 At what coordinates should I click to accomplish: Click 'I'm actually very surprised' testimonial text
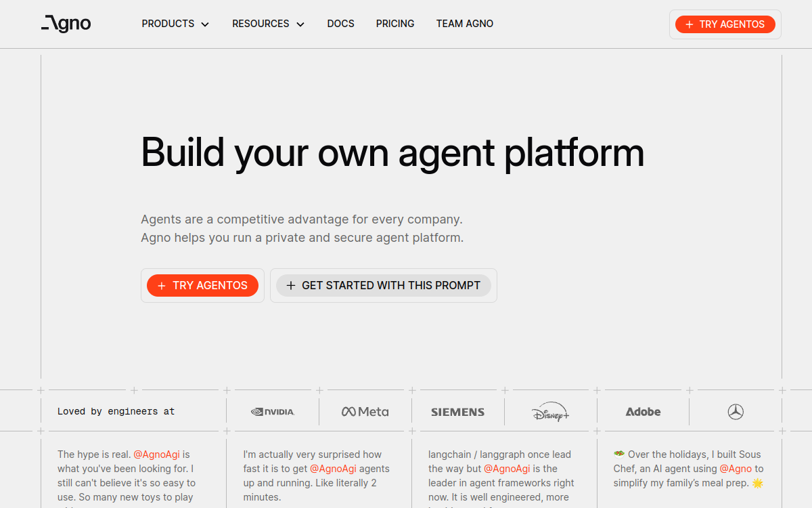[313, 454]
